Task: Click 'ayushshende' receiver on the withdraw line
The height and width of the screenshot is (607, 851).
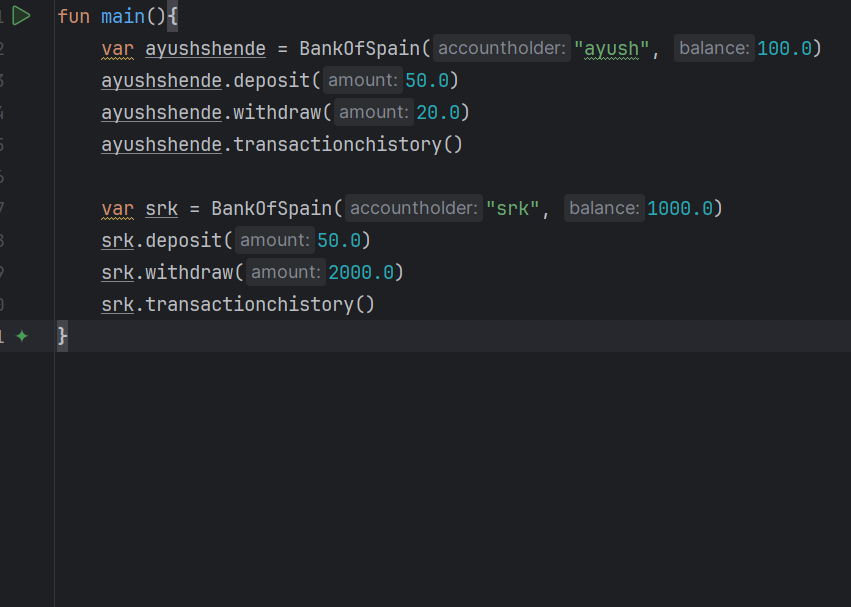Action: tap(161, 112)
